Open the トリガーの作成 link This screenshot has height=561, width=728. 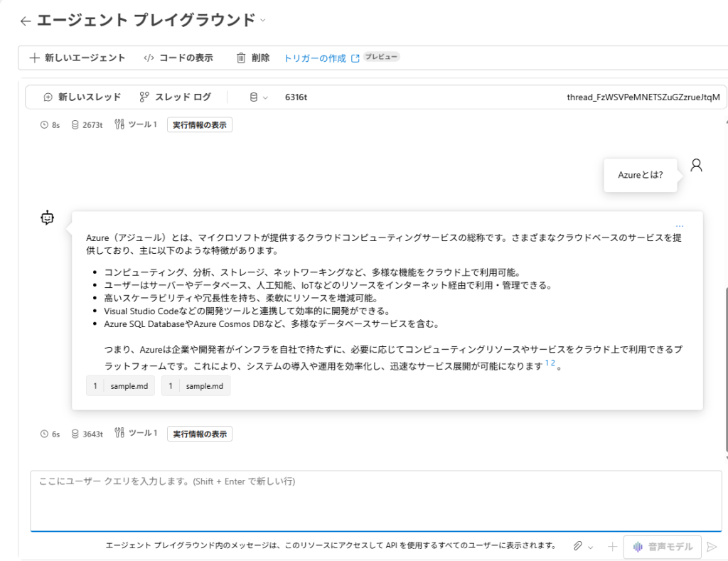[x=315, y=58]
